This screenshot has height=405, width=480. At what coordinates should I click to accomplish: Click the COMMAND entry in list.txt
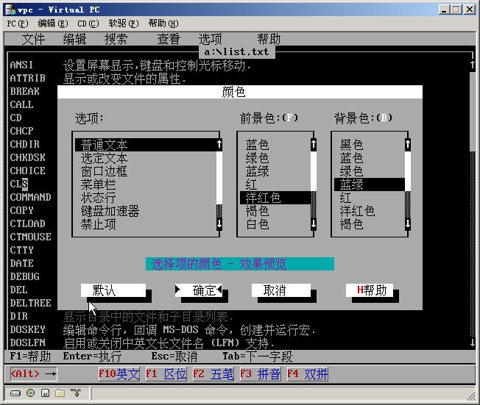30,197
